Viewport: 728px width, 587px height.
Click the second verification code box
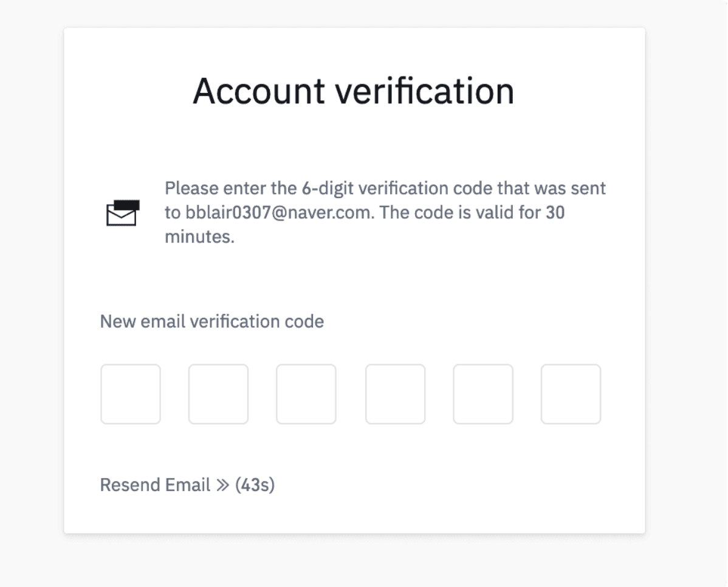click(x=218, y=394)
